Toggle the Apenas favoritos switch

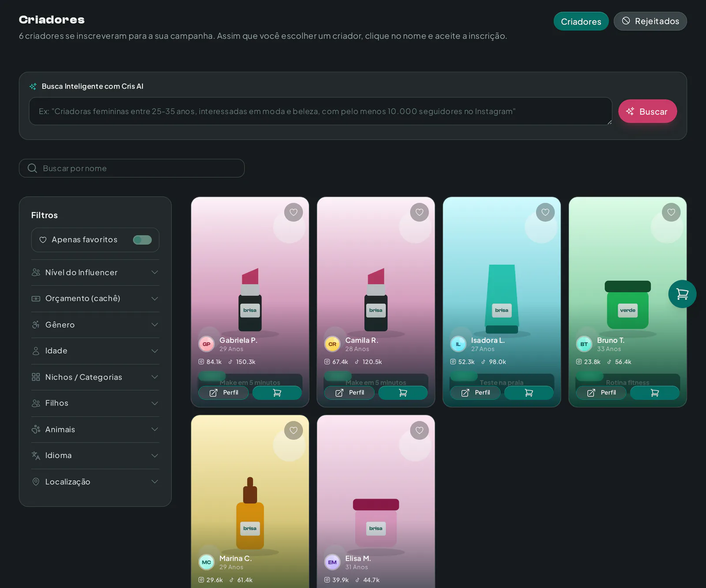pyautogui.click(x=142, y=240)
